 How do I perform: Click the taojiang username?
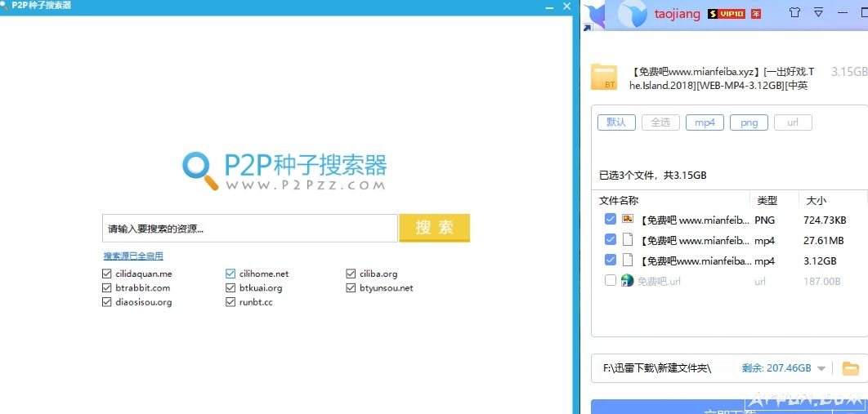(677, 14)
